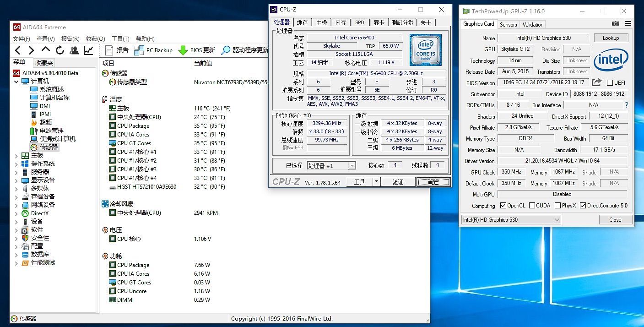Switch to the Sensors tab in GPU-Z

508,24
